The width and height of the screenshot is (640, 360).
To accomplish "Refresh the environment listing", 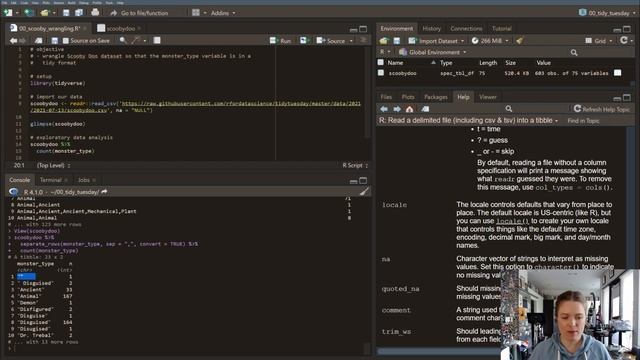I will point(624,40).
